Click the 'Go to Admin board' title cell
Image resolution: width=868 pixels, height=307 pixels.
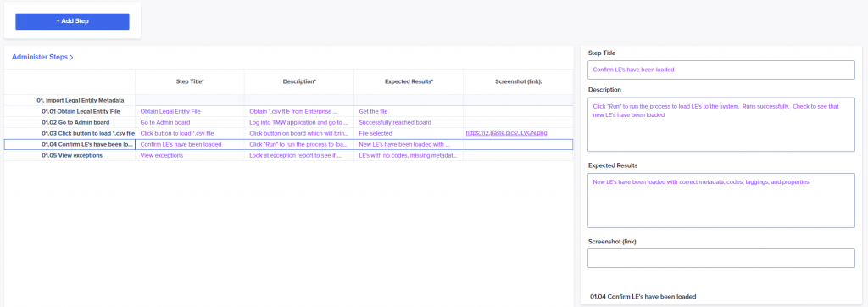[x=189, y=122]
